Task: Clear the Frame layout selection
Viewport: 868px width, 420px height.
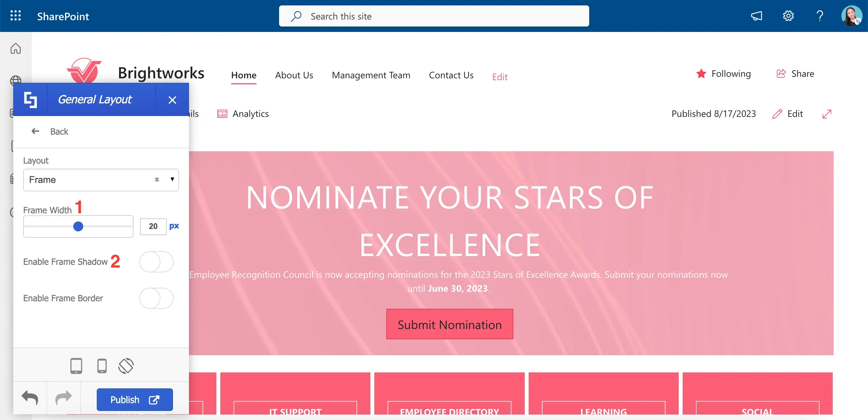Action: 157,180
